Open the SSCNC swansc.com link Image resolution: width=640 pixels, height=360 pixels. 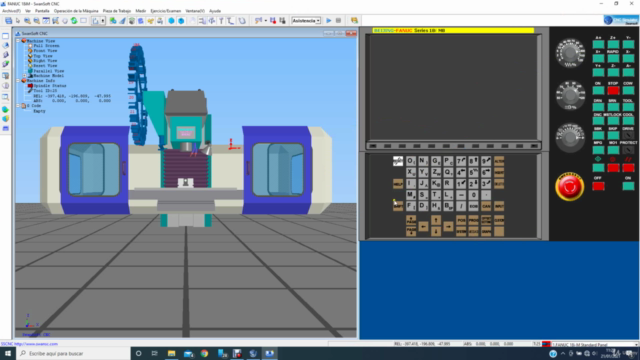tap(29, 344)
